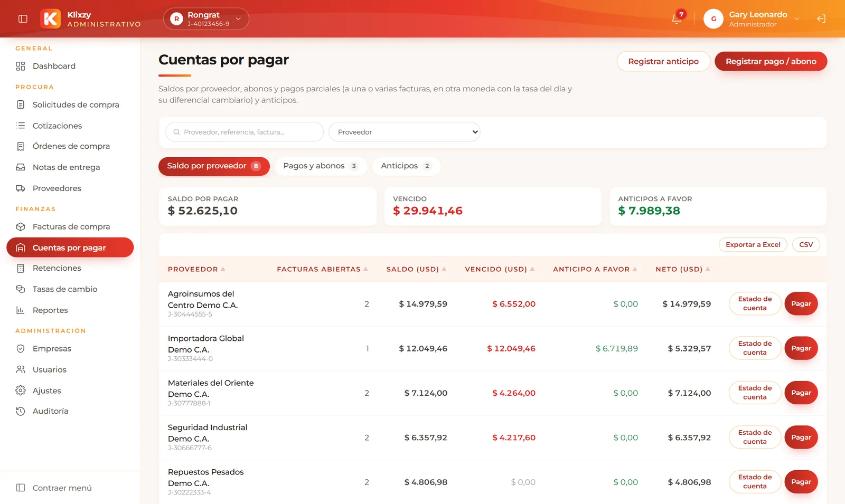Image resolution: width=845 pixels, height=504 pixels.
Task: Sort by Neto (USD) column
Action: tap(683, 269)
